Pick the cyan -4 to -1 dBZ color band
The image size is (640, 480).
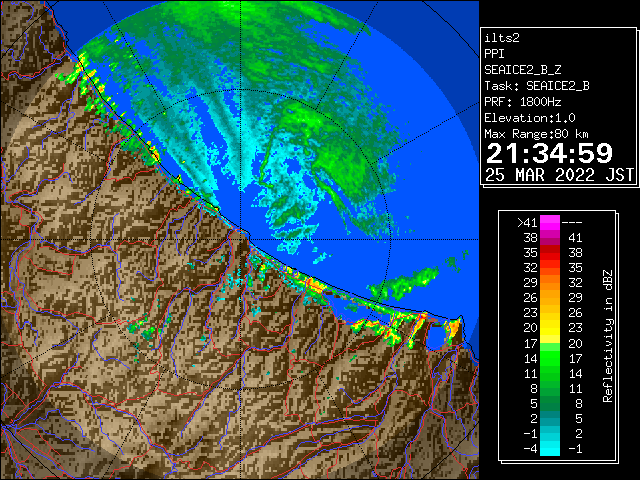click(x=550, y=448)
